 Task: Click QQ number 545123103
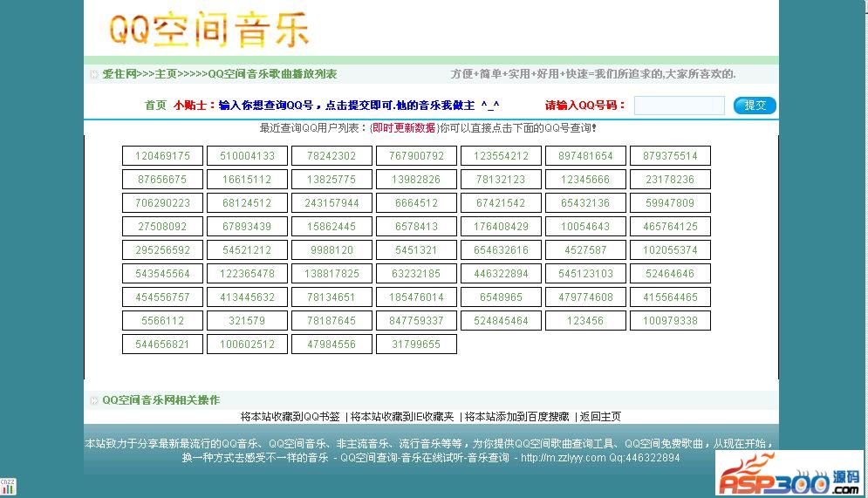pyautogui.click(x=586, y=274)
